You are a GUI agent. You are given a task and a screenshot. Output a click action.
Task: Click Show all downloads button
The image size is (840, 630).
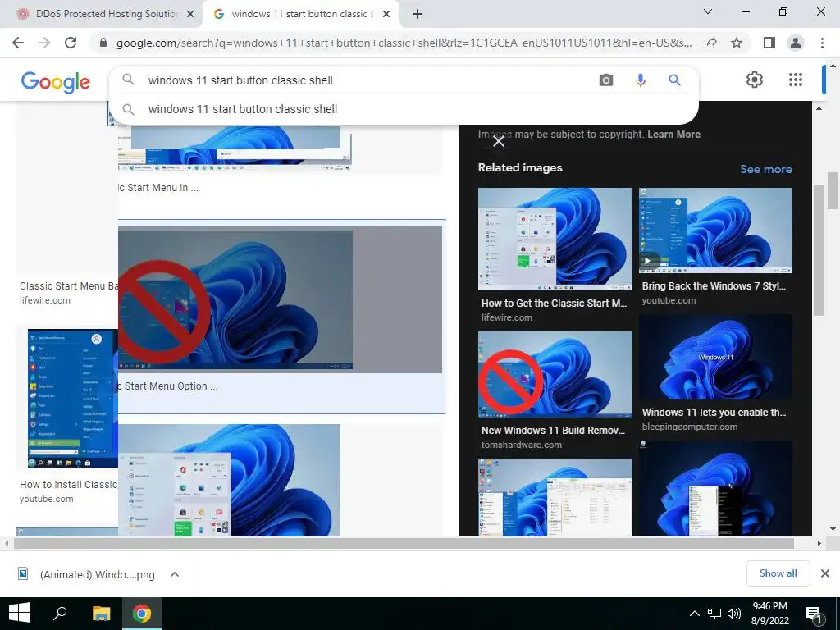(x=778, y=573)
